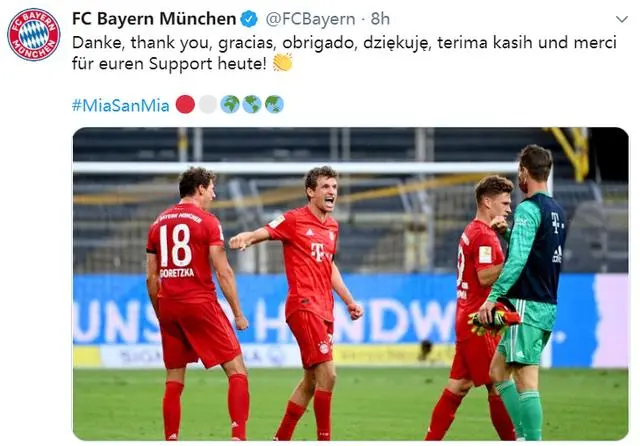Click the first globe emoji
The height and width of the screenshot is (446, 640).
230,104
